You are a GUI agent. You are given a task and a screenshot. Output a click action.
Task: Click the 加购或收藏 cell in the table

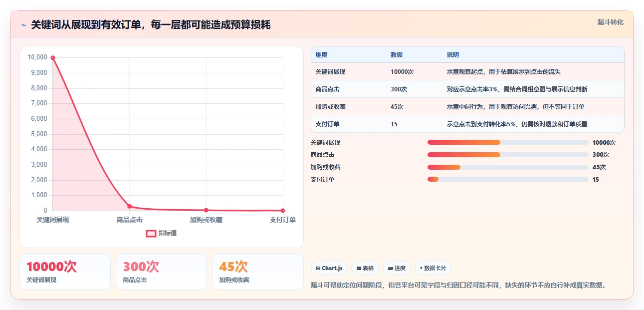(x=330, y=107)
